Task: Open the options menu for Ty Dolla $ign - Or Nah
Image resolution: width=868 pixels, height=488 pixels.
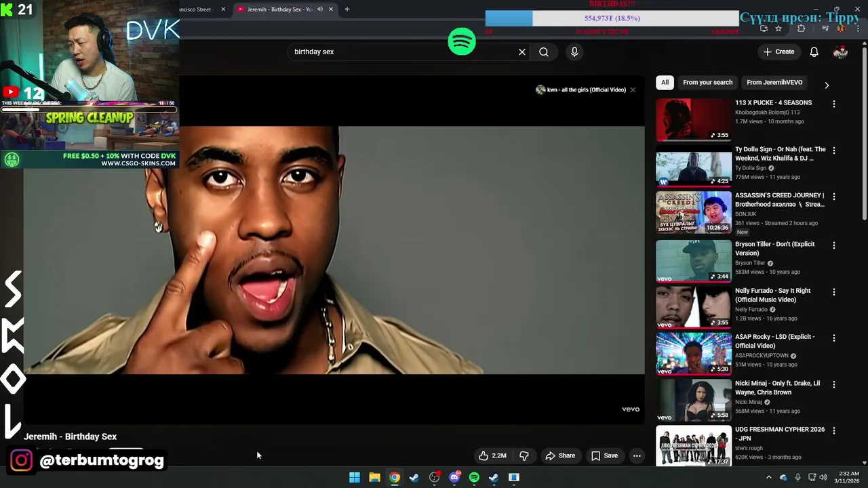Action: tap(834, 150)
